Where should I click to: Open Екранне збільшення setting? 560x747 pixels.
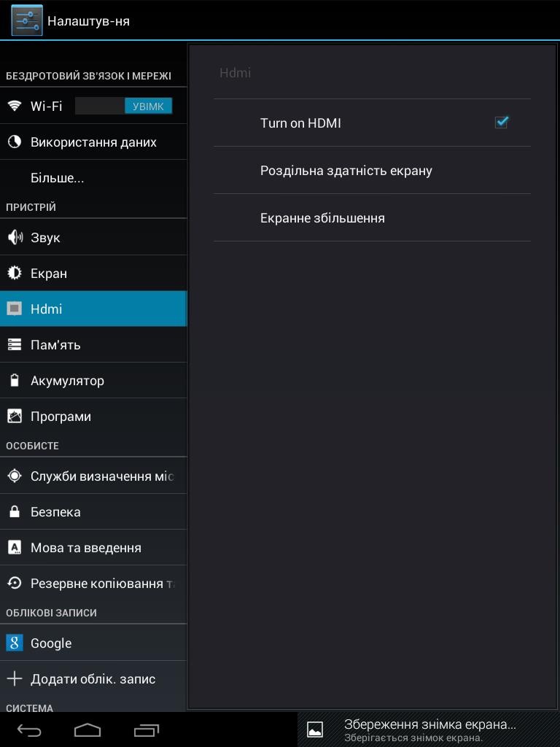tap(372, 217)
